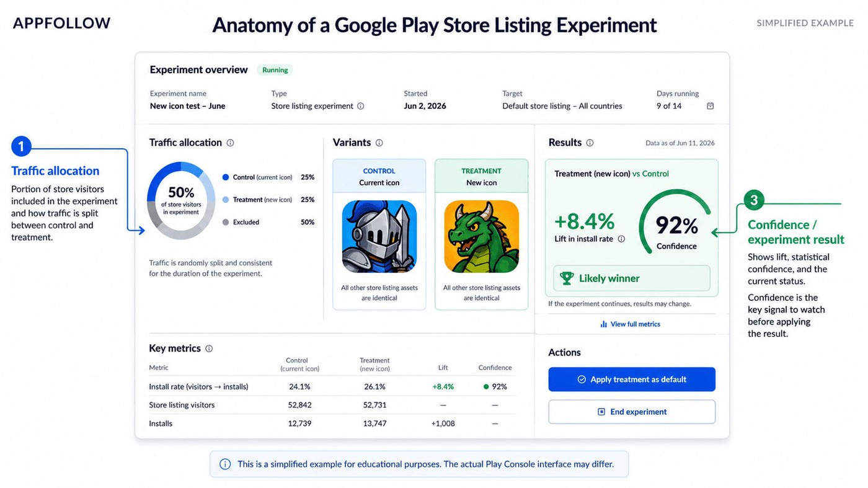Click the '9 of 14' days running value
Image resolution: width=868 pixels, height=488 pixels.
(x=669, y=106)
